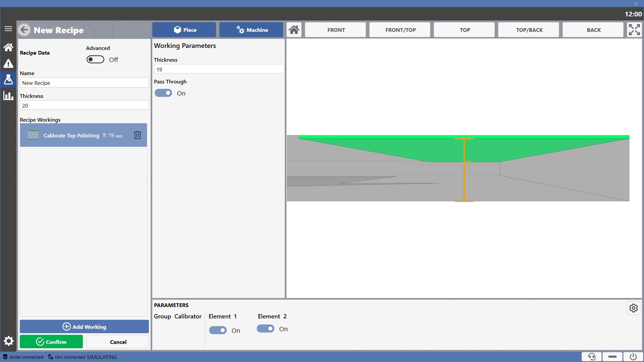The image size is (644, 362).
Task: Open the hamburger menu in the sidebar
Action: (8, 29)
